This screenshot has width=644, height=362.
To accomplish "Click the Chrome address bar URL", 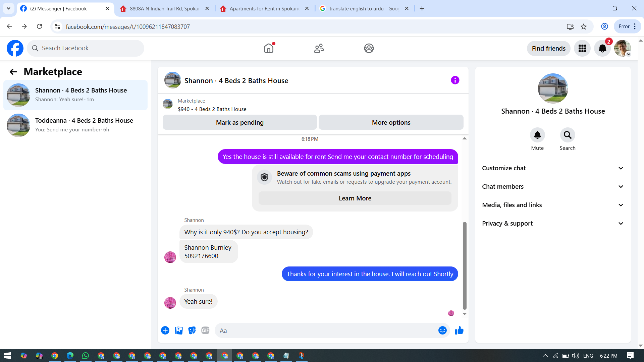I will [128, 26].
